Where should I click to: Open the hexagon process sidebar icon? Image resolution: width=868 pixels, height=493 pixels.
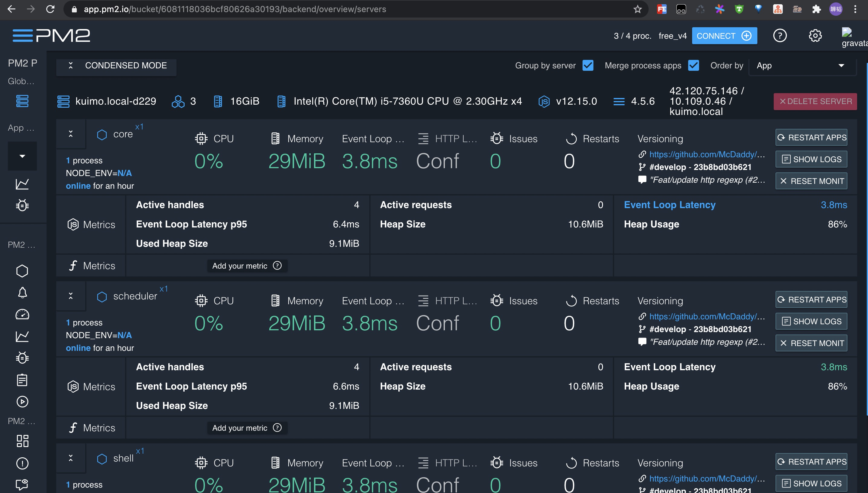click(x=22, y=271)
